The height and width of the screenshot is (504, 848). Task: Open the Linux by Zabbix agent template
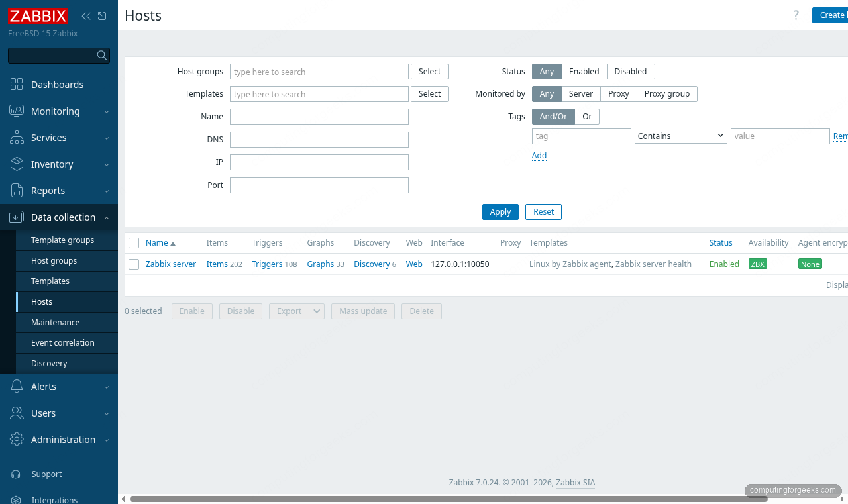point(570,264)
